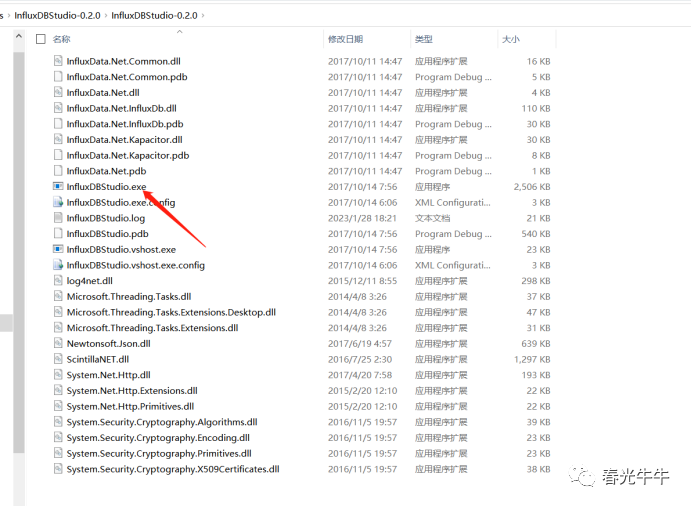This screenshot has width=692, height=507.
Task: Expand the breadcrumb chevron after the last InfluxDBStudio-0.2.0
Action: [x=203, y=15]
